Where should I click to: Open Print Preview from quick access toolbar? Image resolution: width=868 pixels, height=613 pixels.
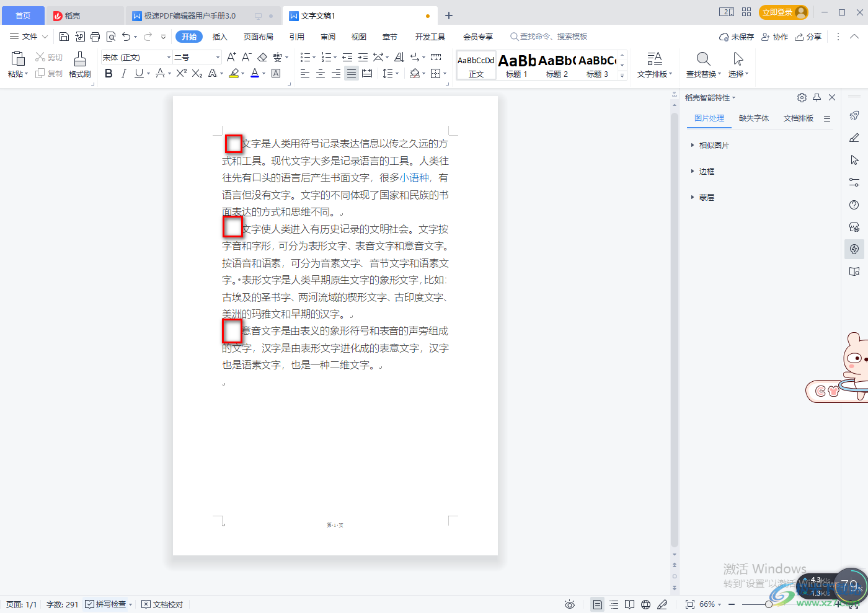coord(111,37)
